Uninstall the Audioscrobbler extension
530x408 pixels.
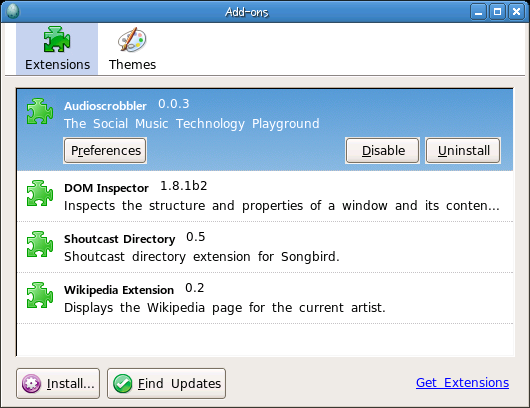click(x=463, y=150)
